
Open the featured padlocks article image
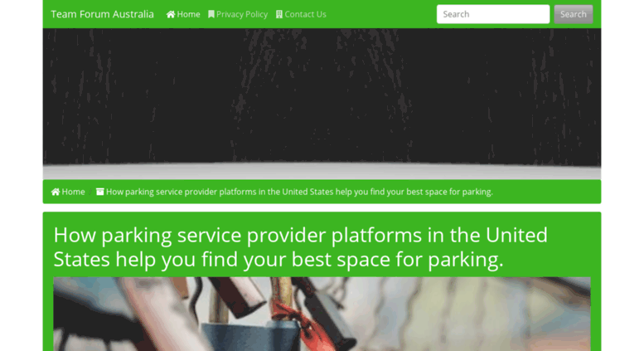[x=322, y=314]
